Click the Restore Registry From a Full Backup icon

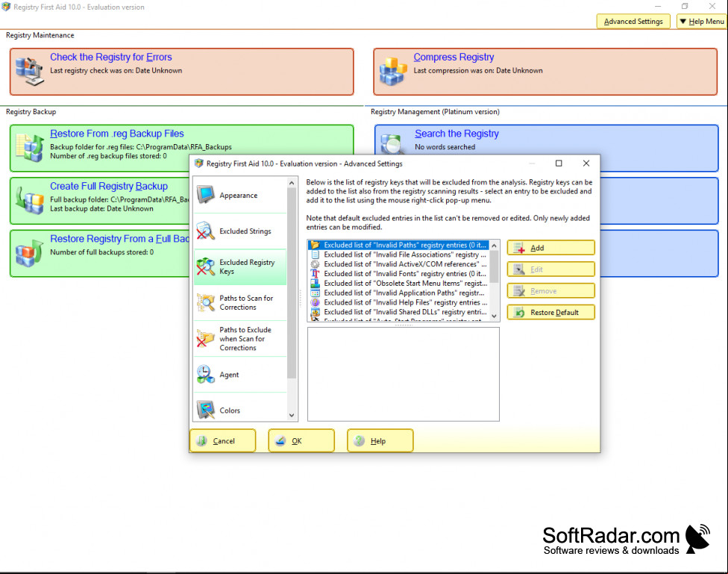[30, 253]
